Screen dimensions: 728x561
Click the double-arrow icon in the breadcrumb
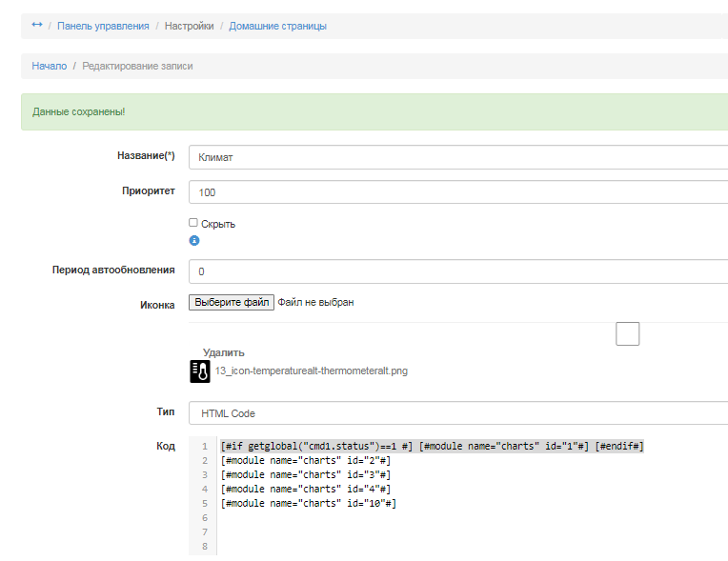click(37, 26)
